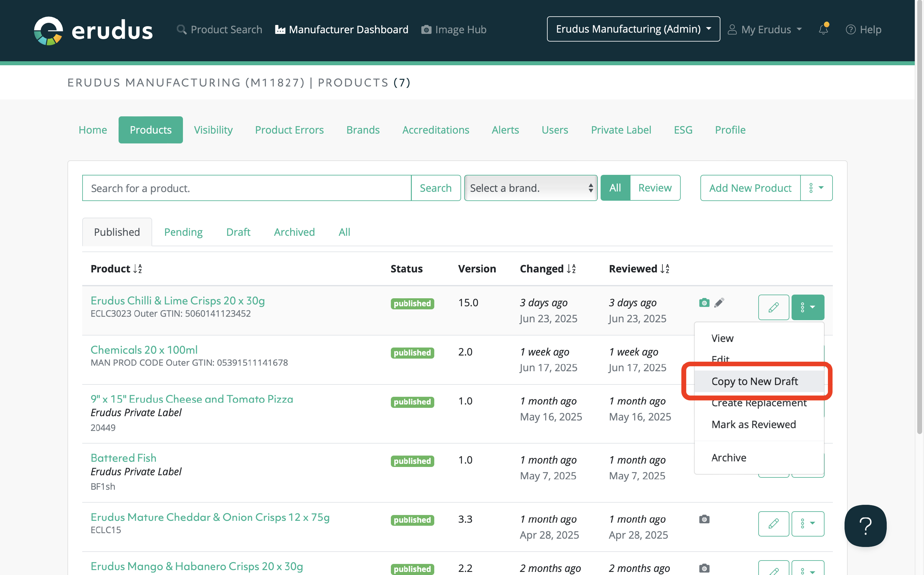Toggle the Review filter button

click(x=655, y=188)
